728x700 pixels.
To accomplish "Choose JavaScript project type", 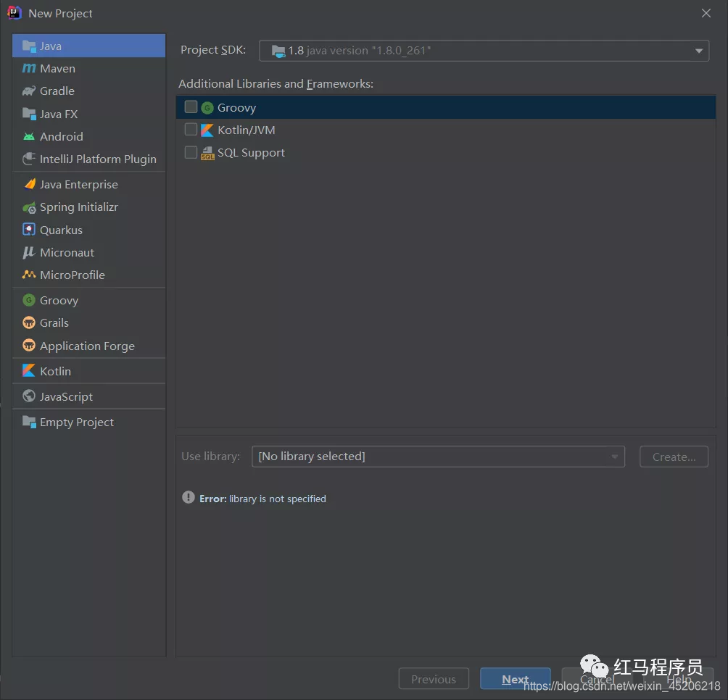I will point(88,396).
